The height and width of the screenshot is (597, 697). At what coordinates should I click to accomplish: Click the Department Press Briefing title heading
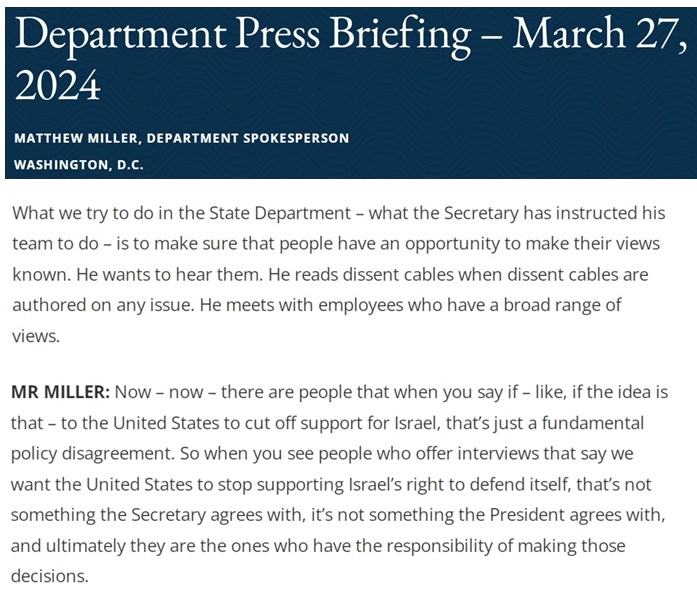351,58
